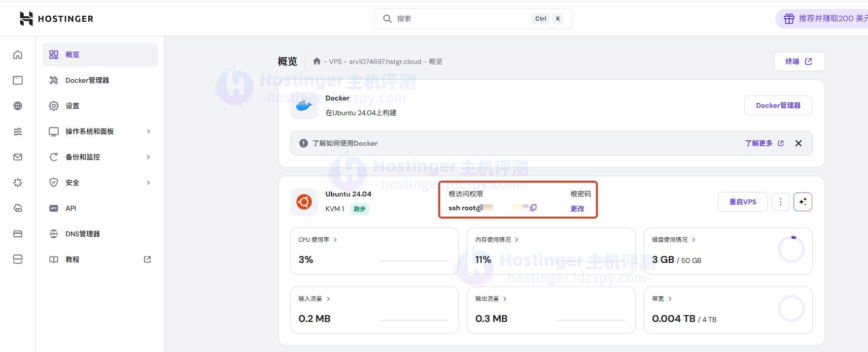The height and width of the screenshot is (352, 868).
Task: Open the cloud VPS icon in left rail
Action: click(x=18, y=208)
